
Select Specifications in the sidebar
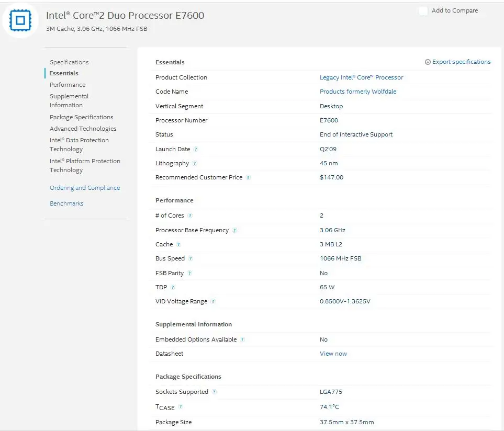coord(69,62)
